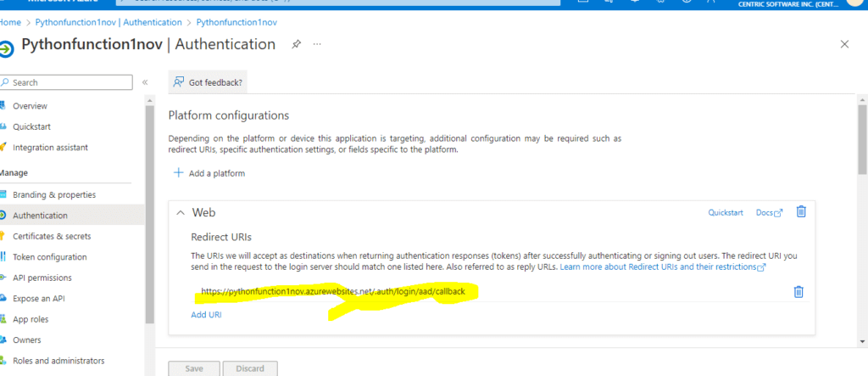The width and height of the screenshot is (868, 376).
Task: Pin the Authentication blade
Action: click(296, 44)
